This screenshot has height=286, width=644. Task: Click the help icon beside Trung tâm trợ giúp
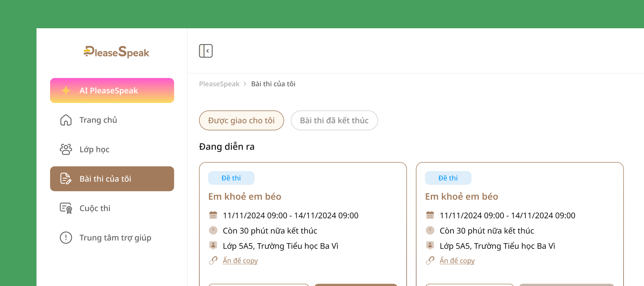(66, 237)
